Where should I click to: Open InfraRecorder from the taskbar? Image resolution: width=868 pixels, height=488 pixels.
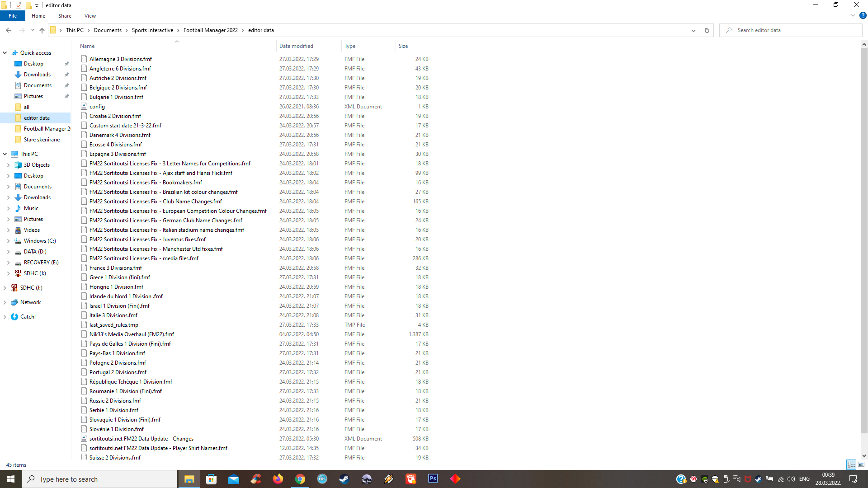click(367, 479)
